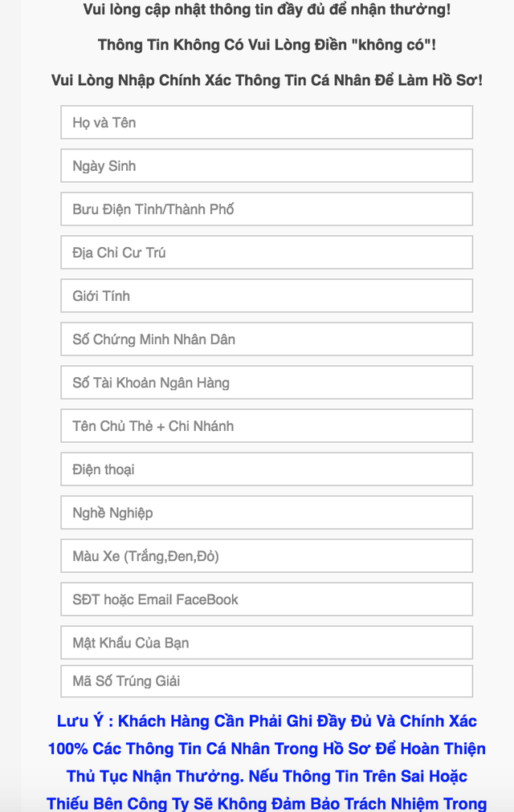Click the blue '100% Các Thông Tin' line
The image size is (514, 812).
(x=267, y=749)
